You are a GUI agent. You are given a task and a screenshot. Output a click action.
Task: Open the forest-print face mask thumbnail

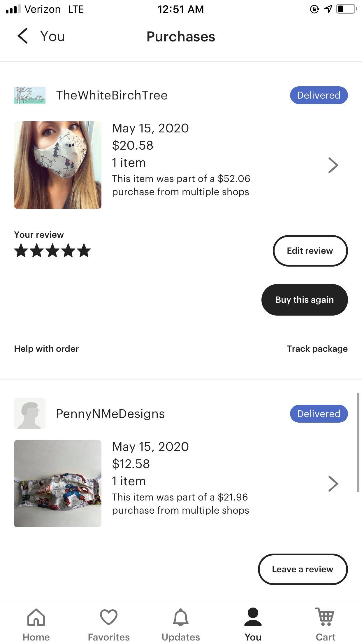pyautogui.click(x=58, y=165)
